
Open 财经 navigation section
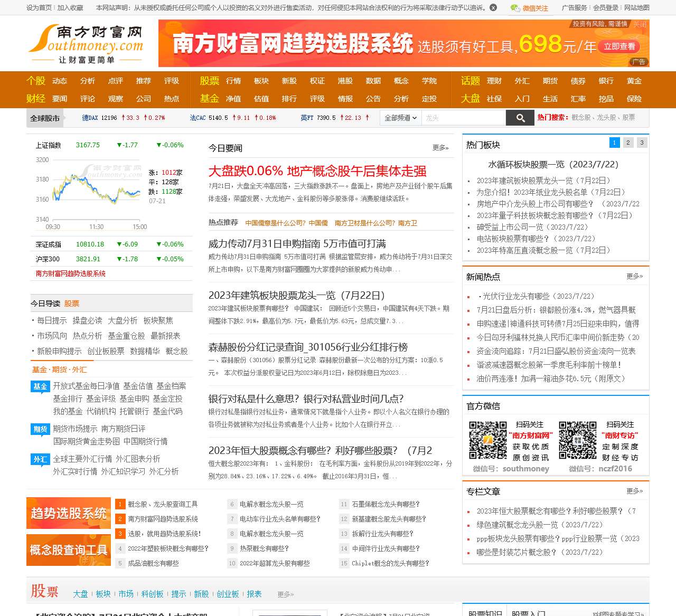click(36, 98)
